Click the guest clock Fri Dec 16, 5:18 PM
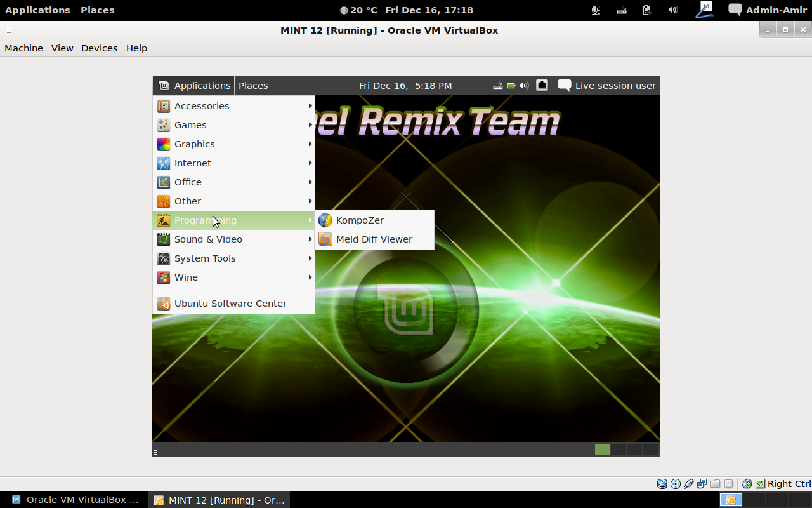 (405, 86)
